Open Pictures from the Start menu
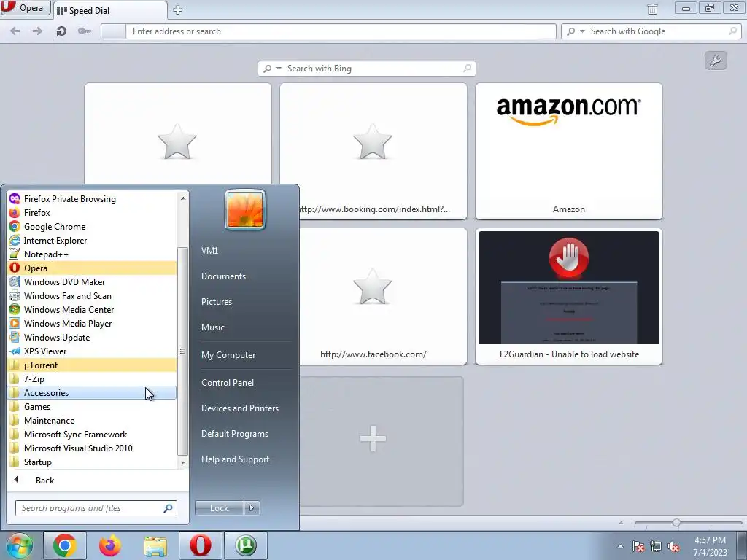 [x=217, y=302]
